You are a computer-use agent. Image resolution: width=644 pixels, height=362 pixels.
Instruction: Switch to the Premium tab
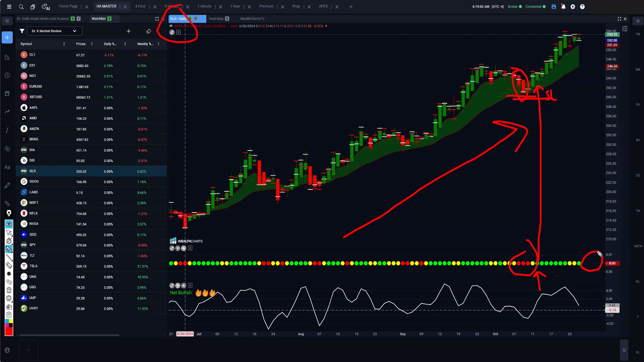[x=266, y=6]
